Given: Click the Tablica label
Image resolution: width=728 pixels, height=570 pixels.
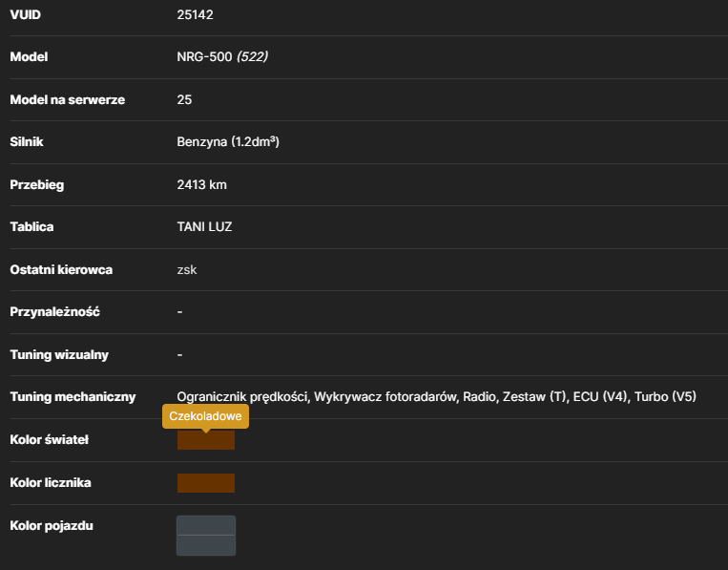Looking at the screenshot, I should coord(31,226).
